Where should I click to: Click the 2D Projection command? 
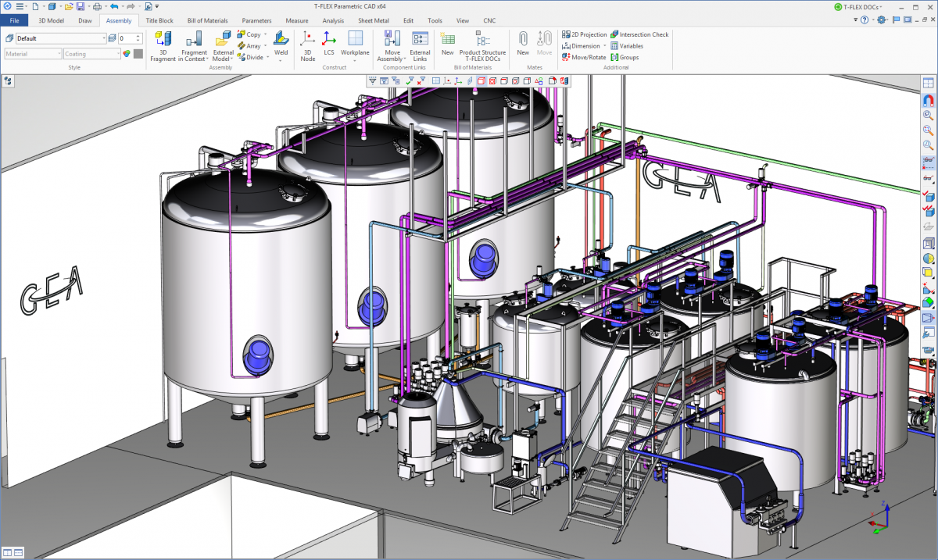(x=584, y=34)
